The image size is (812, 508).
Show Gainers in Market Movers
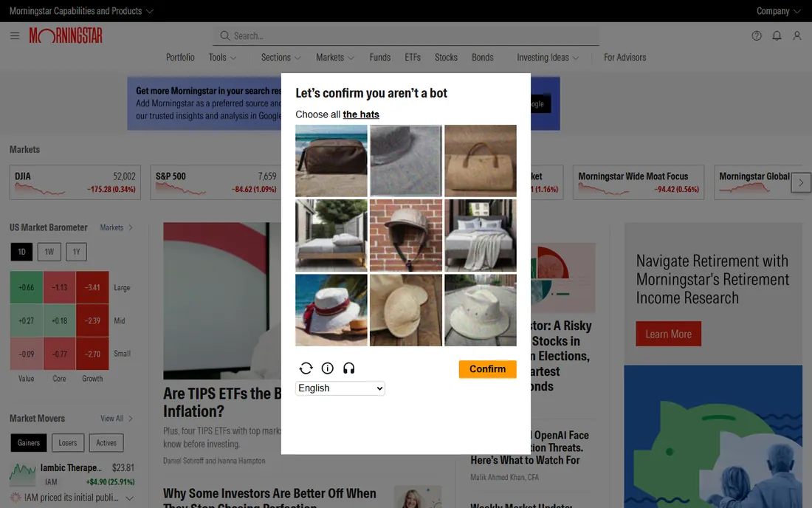[29, 443]
